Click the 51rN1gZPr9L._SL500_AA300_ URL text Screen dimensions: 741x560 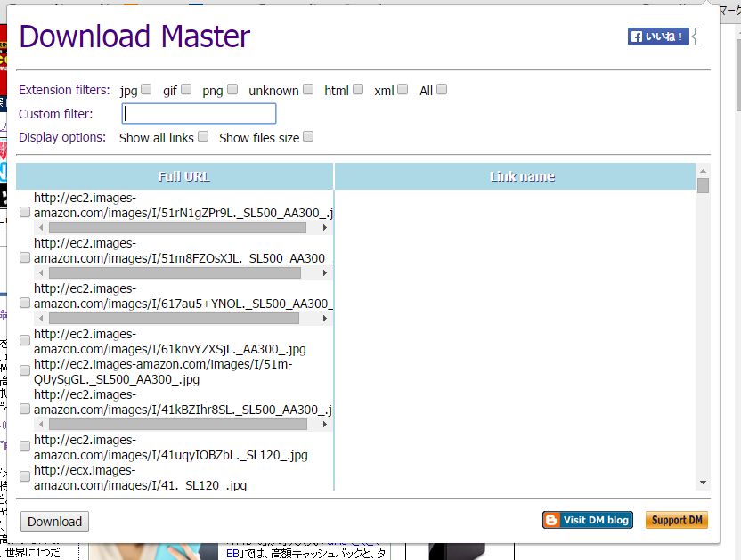(183, 205)
